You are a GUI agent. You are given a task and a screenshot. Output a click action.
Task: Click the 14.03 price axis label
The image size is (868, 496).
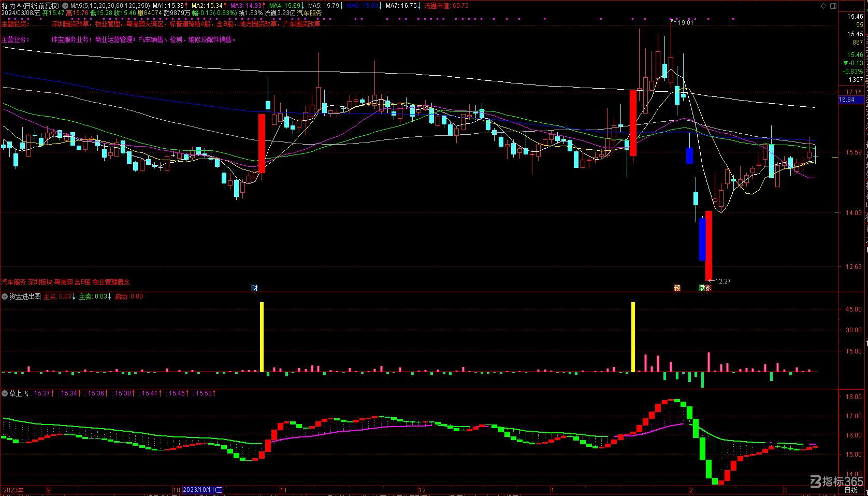tap(854, 213)
